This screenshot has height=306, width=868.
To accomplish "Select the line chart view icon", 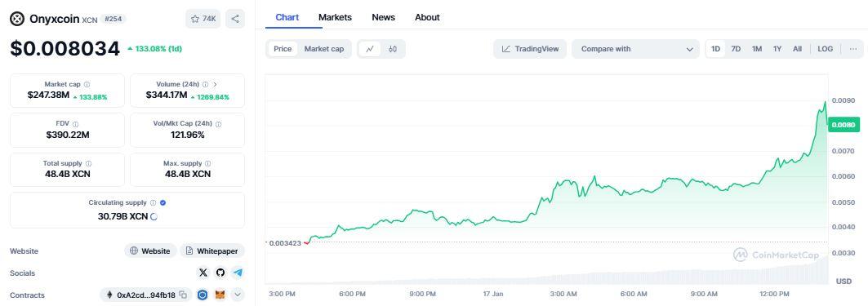I will click(x=370, y=49).
